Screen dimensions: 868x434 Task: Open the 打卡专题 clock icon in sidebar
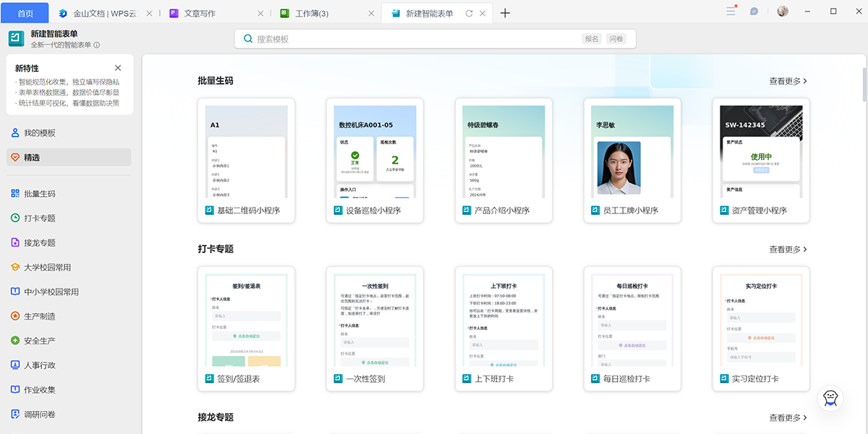[15, 218]
